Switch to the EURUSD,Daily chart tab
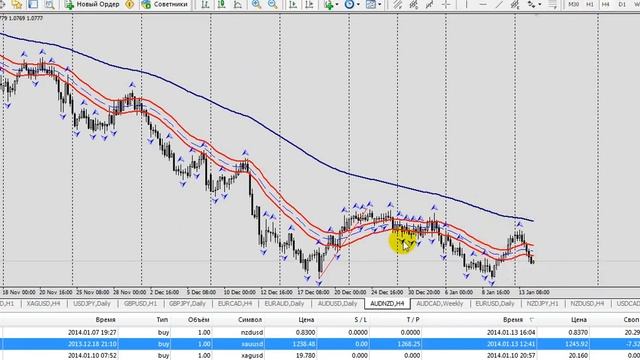Screen dimensions: 640x360 495,304
